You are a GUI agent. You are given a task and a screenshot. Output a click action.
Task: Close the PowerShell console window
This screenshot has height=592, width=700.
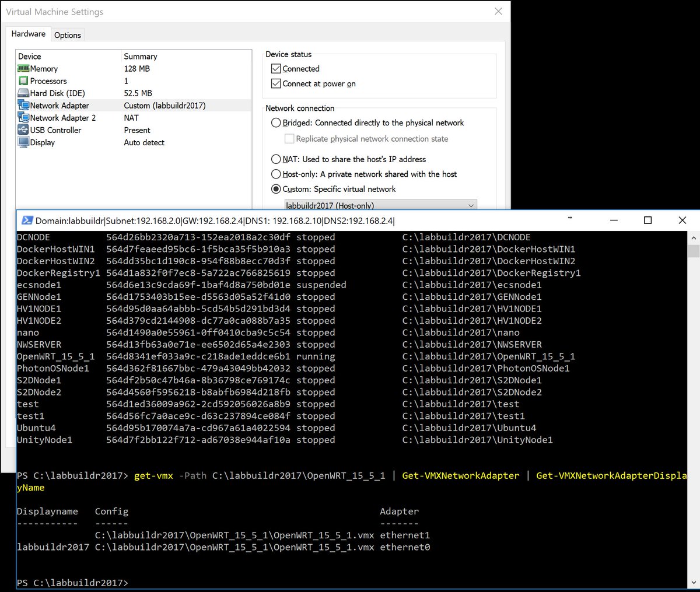coord(682,220)
